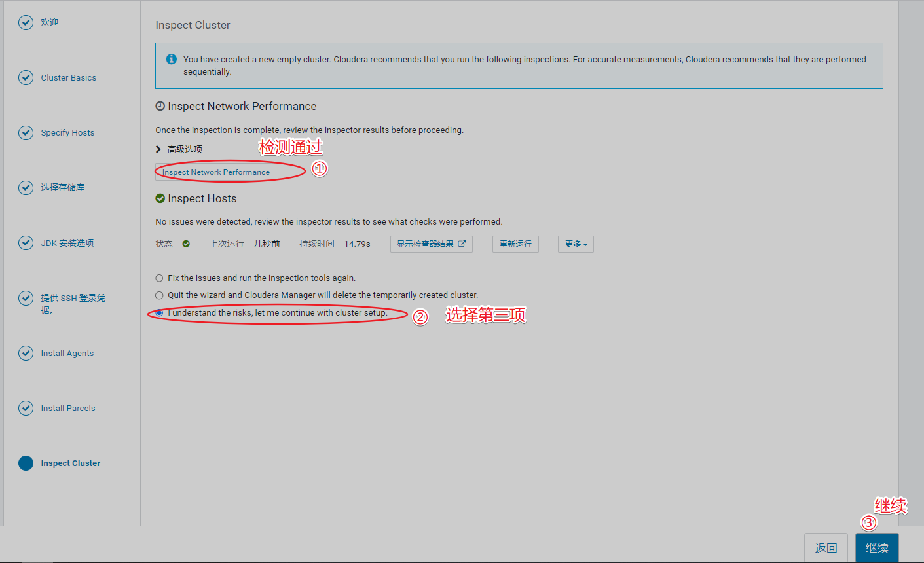Go to the Install Agents wizard step
This screenshot has width=924, height=563.
67,353
